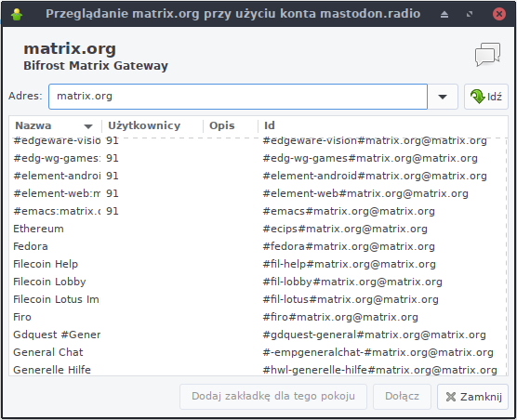Click the chat bubbles icon in header
The image size is (517, 420).
(487, 55)
